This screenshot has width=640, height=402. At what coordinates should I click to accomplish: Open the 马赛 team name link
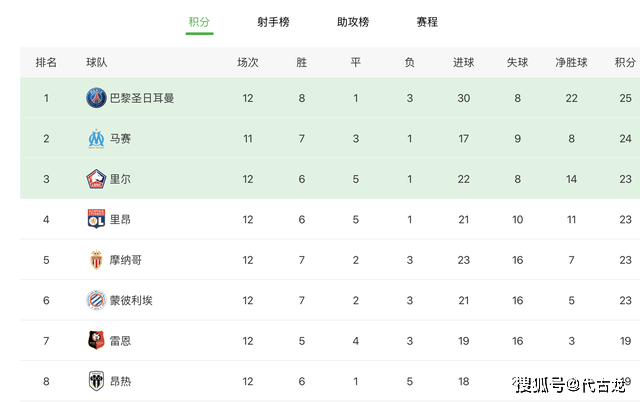[x=120, y=139]
